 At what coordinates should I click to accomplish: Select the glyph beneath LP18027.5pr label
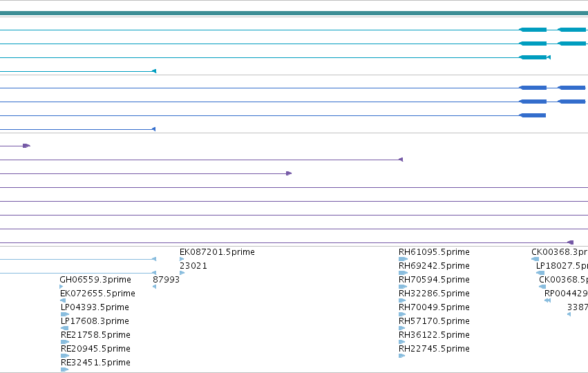pos(540,273)
